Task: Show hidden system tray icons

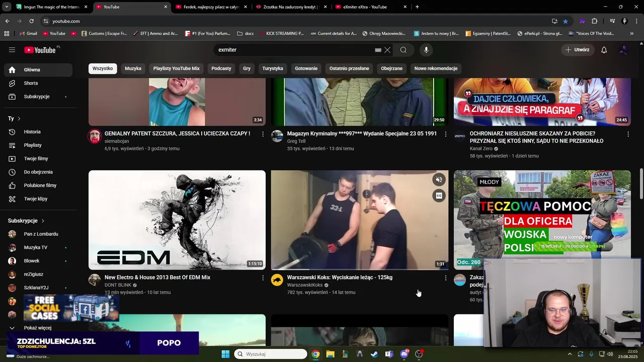Action: (x=570, y=354)
